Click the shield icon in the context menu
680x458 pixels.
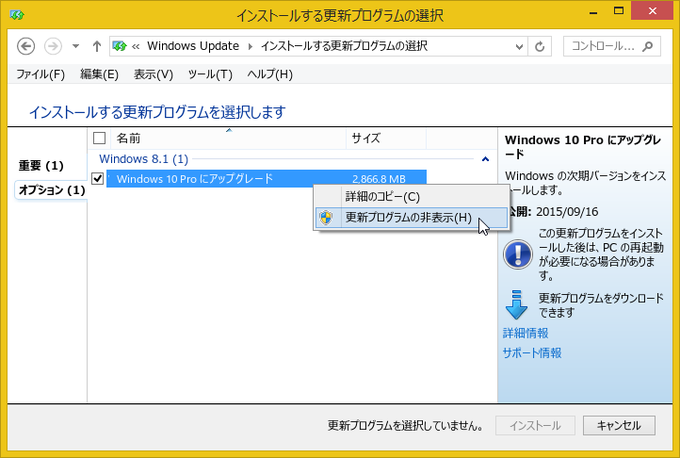click(x=326, y=217)
